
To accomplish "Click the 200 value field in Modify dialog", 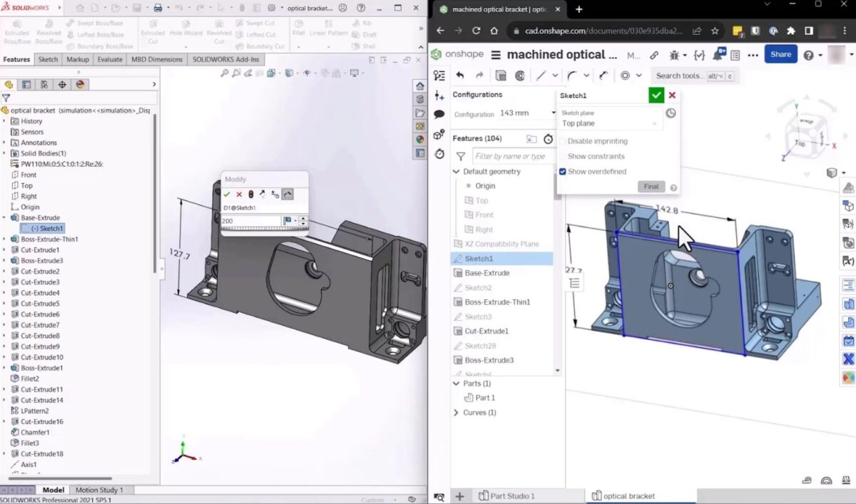I will pos(251,221).
